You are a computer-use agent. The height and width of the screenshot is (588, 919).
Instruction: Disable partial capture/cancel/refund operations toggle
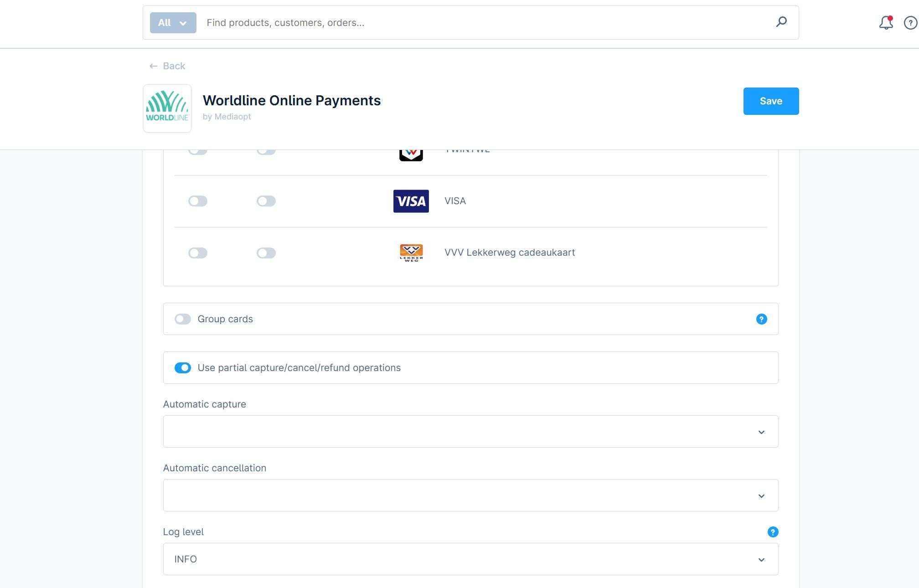point(183,368)
